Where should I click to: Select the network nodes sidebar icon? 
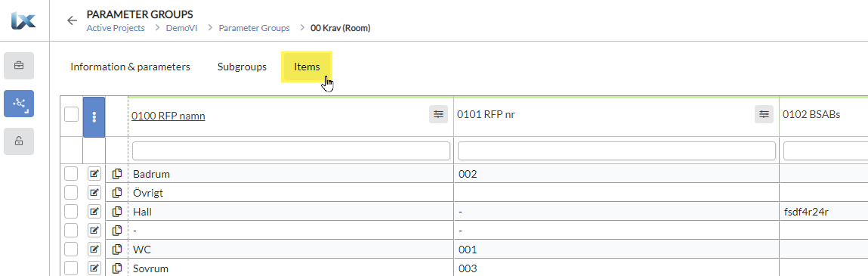pyautogui.click(x=19, y=104)
